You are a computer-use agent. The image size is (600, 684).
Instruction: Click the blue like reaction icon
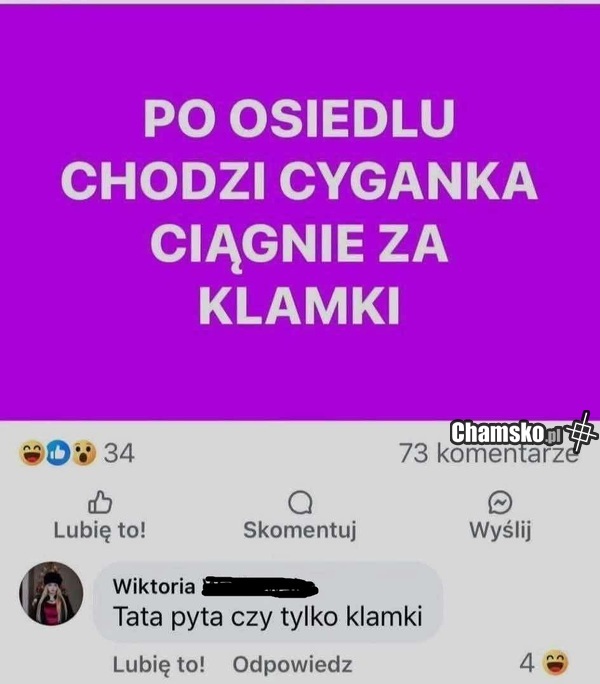coord(58,453)
